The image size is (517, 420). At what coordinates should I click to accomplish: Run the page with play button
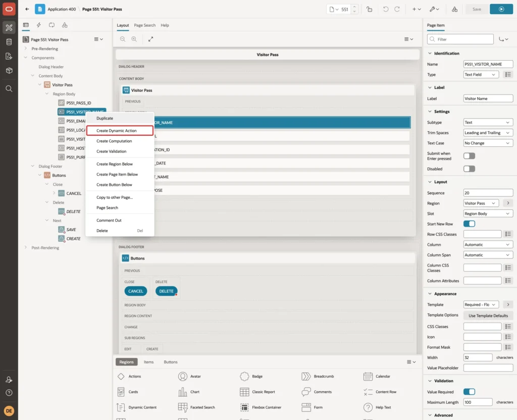pyautogui.click(x=501, y=9)
